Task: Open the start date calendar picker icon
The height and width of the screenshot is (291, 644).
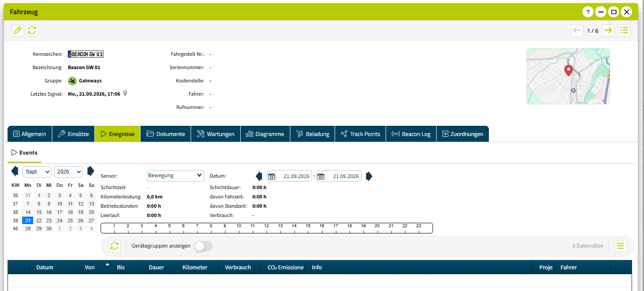Action: coord(272,176)
